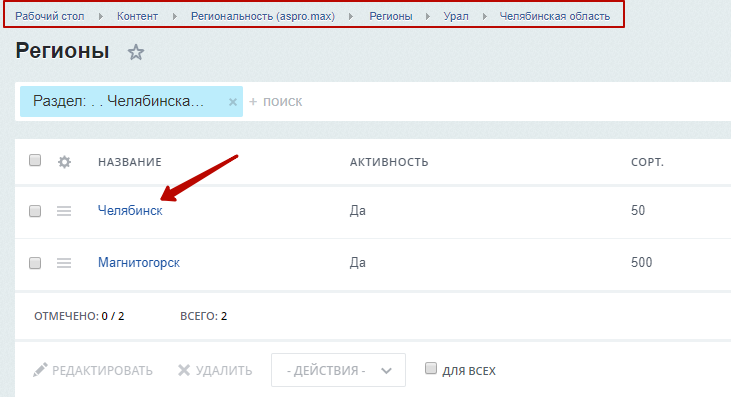The height and width of the screenshot is (397, 731).
Task: Enable the Для всех checkbox
Action: coord(431,369)
